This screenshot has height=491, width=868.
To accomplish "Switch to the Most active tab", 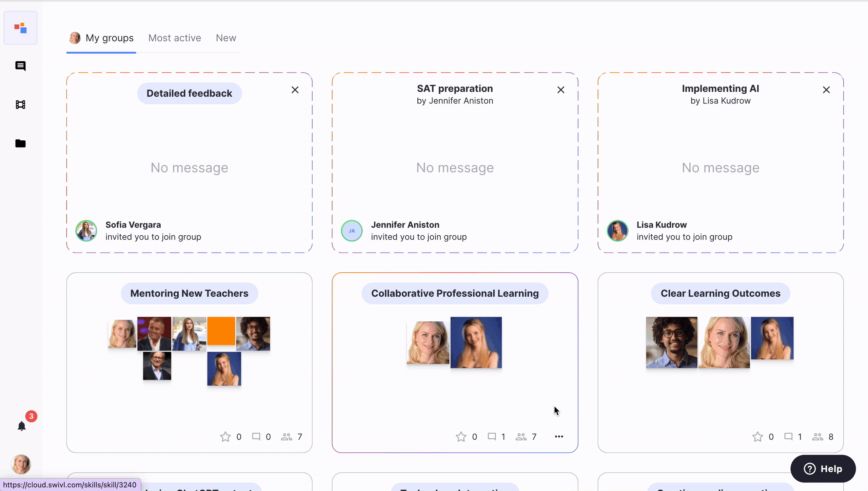I will pyautogui.click(x=175, y=38).
